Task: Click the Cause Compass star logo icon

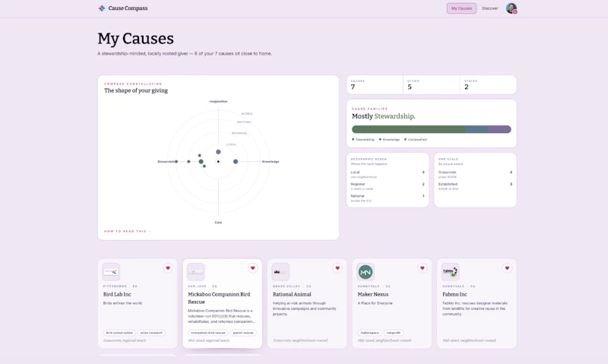Action: click(102, 8)
